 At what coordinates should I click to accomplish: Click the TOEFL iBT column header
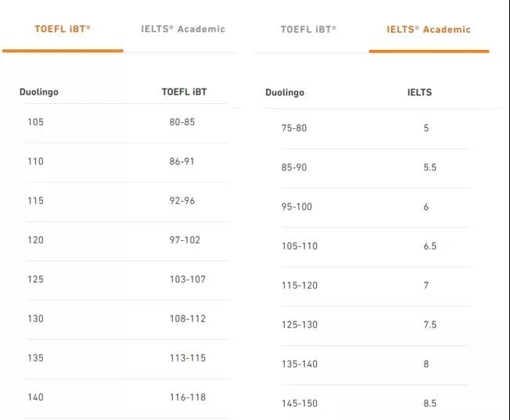[185, 92]
